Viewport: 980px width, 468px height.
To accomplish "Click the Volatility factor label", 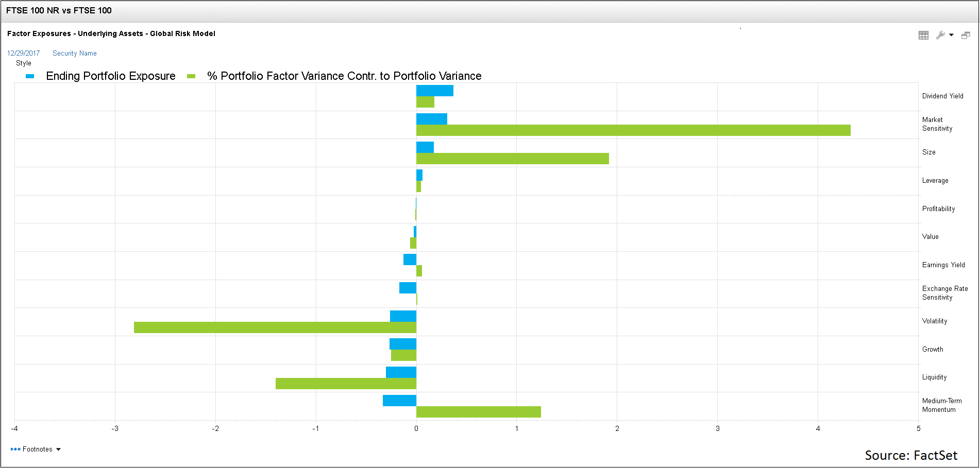I will pos(935,321).
